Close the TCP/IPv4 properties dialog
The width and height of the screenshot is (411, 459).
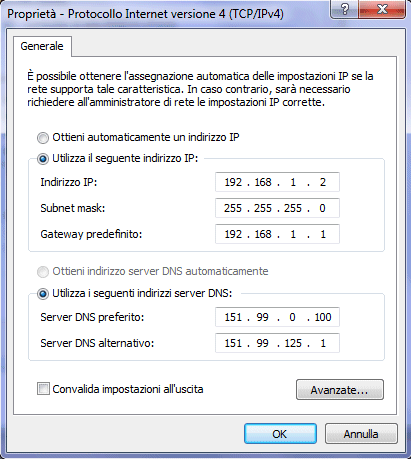(382, 9)
